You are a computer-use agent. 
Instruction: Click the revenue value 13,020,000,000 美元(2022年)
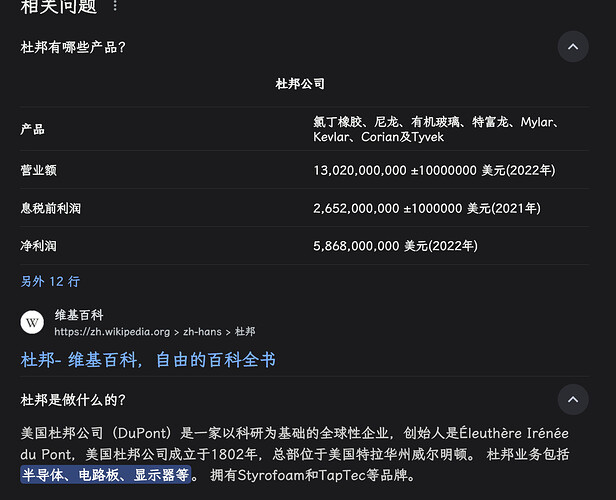(434, 170)
